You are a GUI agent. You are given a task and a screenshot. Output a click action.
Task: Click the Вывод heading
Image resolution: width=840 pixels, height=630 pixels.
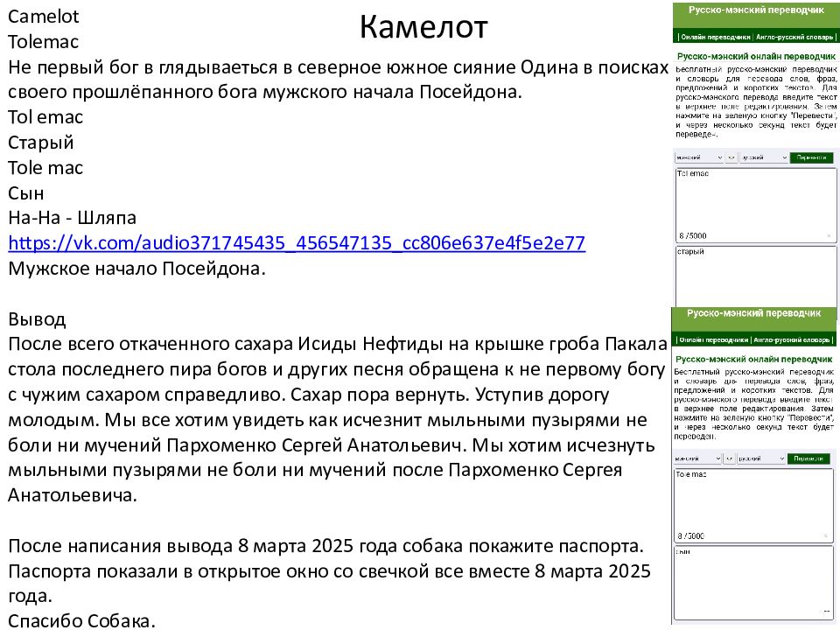point(37,319)
